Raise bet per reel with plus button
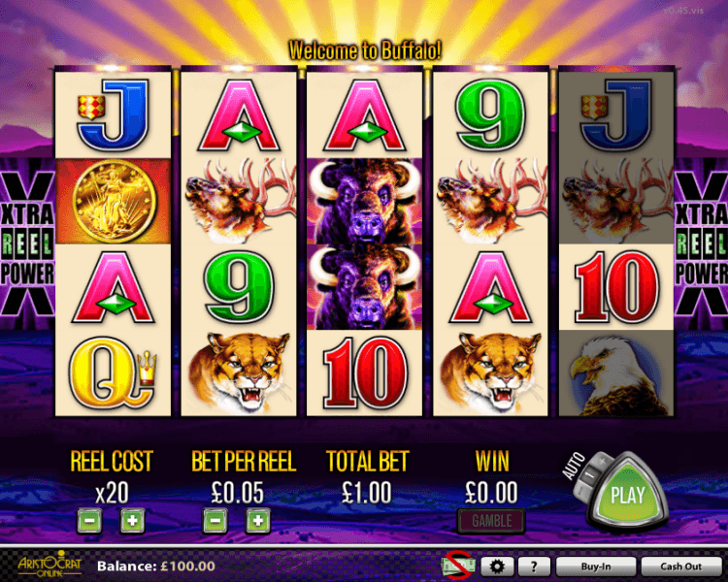This screenshot has width=728, height=582. click(258, 521)
